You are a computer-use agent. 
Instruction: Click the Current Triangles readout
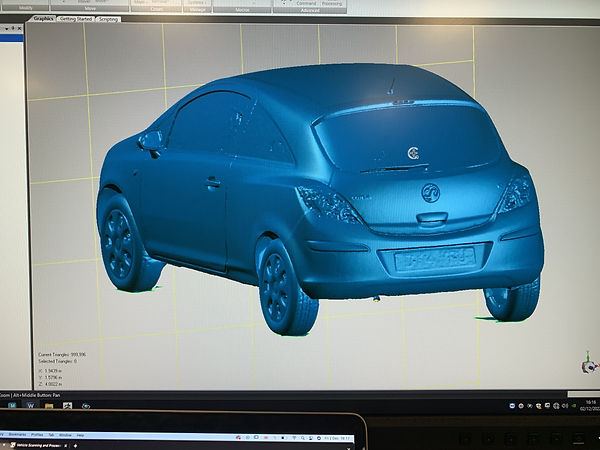62,355
